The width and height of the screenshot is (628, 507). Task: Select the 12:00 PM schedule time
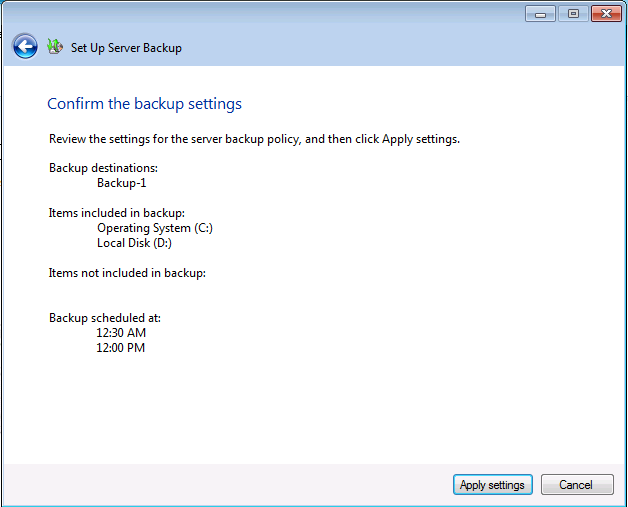[121, 348]
